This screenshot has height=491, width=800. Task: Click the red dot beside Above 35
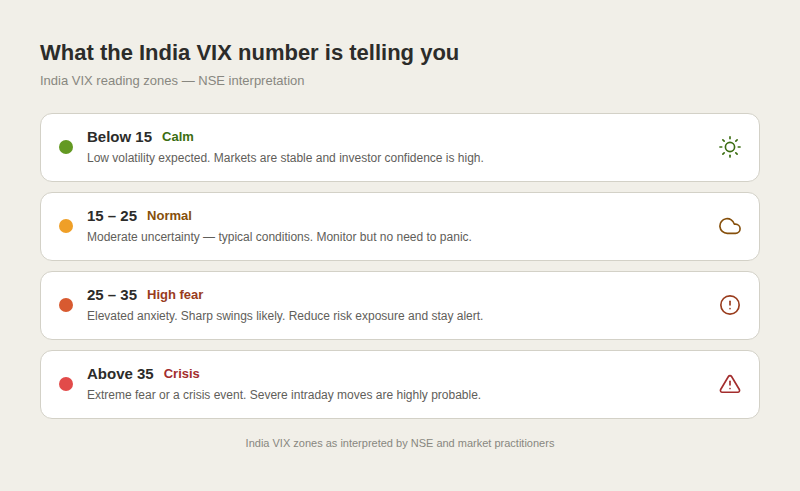(66, 384)
